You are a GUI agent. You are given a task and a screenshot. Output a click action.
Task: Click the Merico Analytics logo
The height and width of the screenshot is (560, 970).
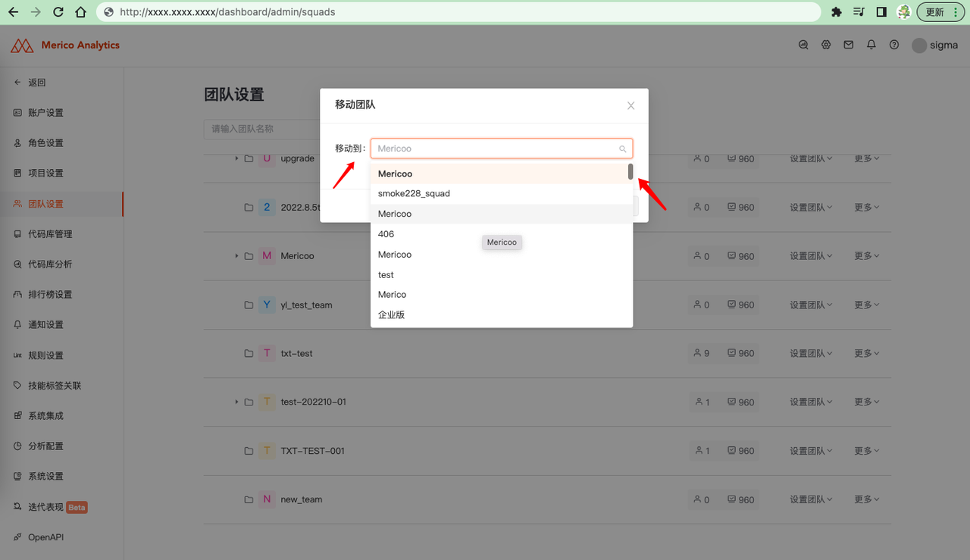tap(65, 45)
